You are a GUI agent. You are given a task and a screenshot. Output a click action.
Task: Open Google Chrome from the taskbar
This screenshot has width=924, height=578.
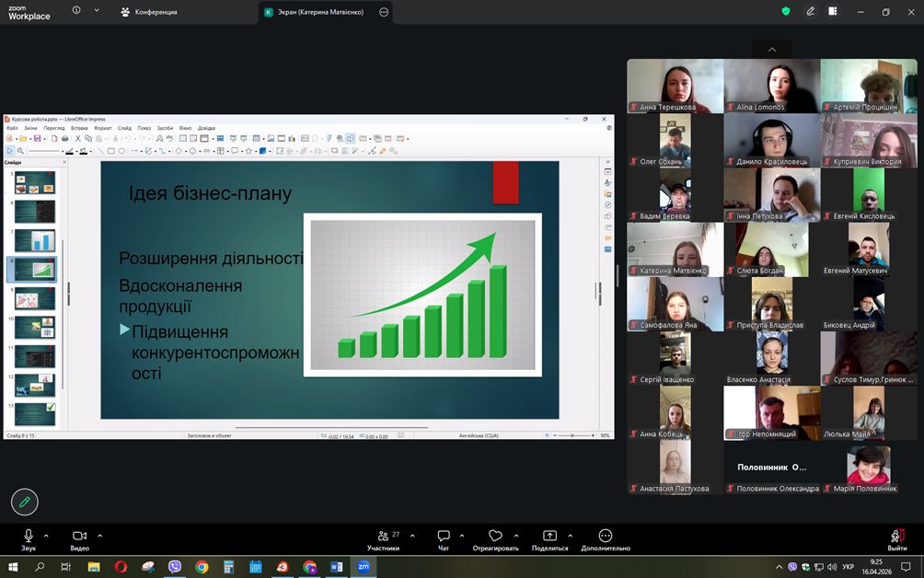(x=202, y=567)
